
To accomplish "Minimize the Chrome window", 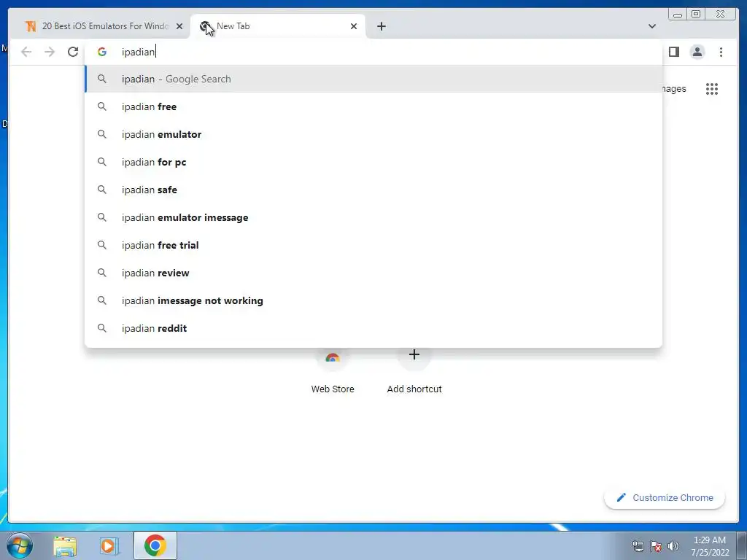I will click(678, 15).
